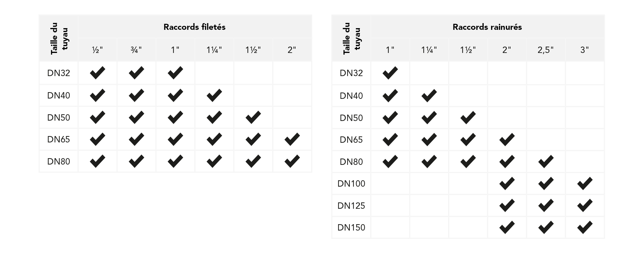Select the 2,5" column header in Raccords rainurés
644x254 pixels.
tap(546, 50)
